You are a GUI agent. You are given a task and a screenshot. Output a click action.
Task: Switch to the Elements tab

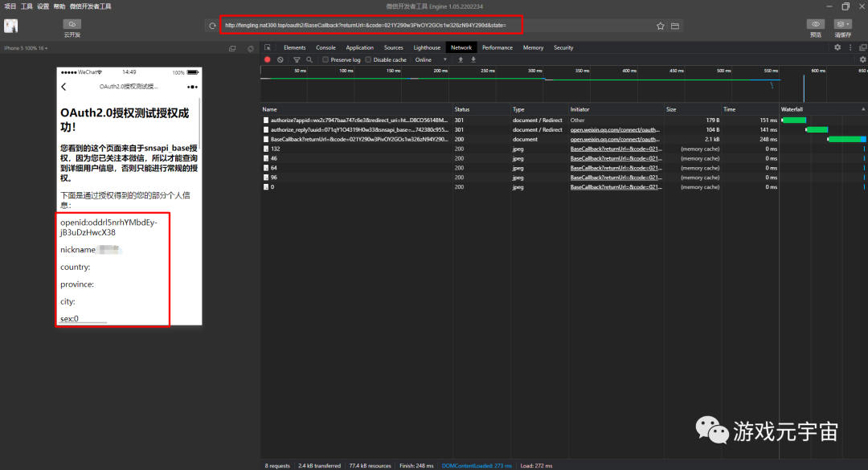coord(294,47)
